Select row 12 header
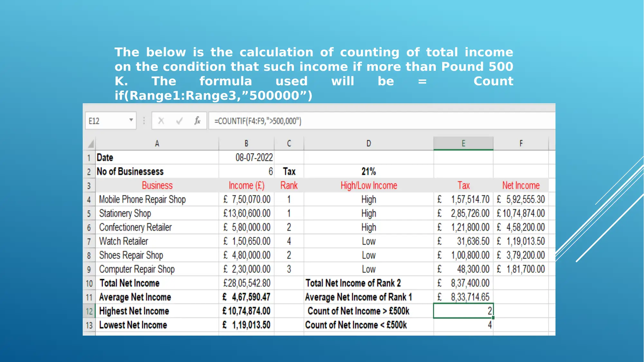The width and height of the screenshot is (644, 362). 89,311
